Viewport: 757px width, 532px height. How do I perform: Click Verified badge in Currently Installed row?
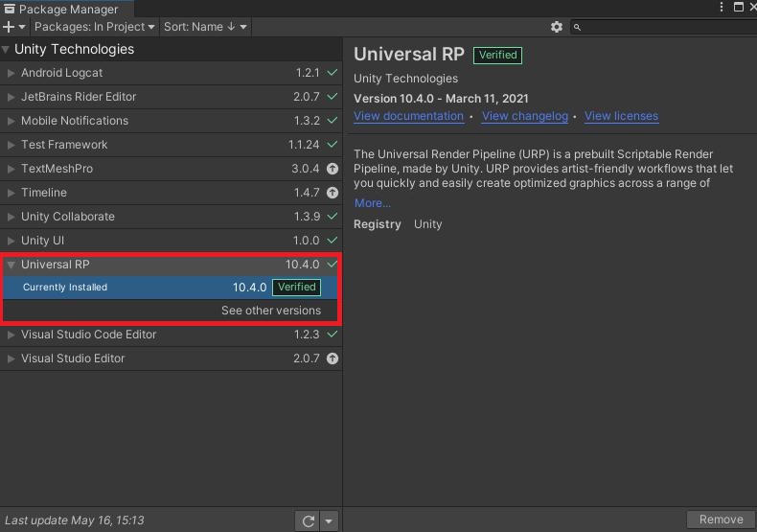click(x=296, y=288)
